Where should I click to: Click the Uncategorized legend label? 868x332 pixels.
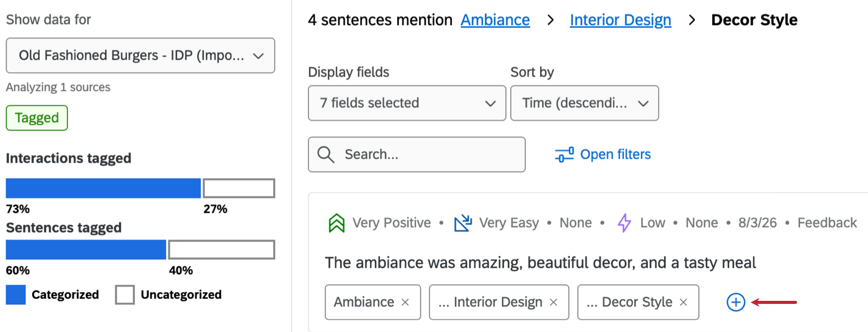181,295
